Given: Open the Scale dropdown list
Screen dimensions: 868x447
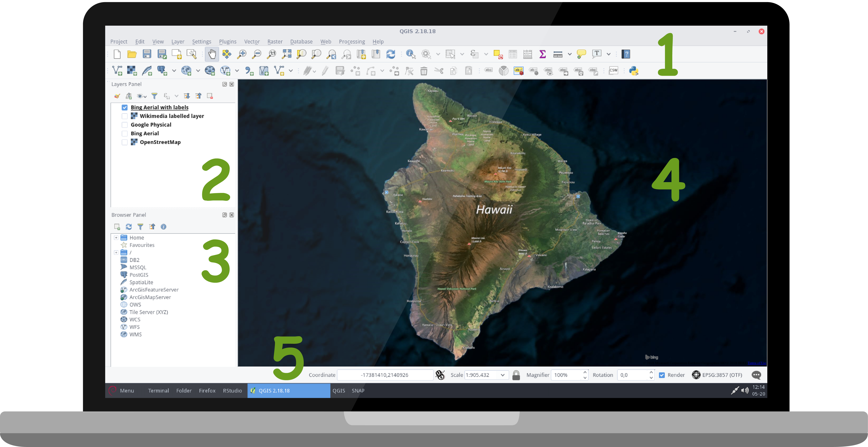Looking at the screenshot, I should click(x=503, y=375).
